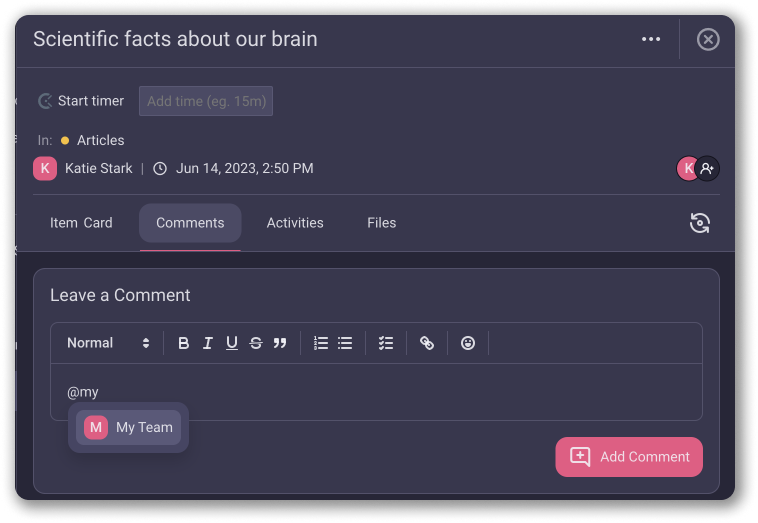Click the Add Comment button
Screen dimensions: 758x523
629,457
